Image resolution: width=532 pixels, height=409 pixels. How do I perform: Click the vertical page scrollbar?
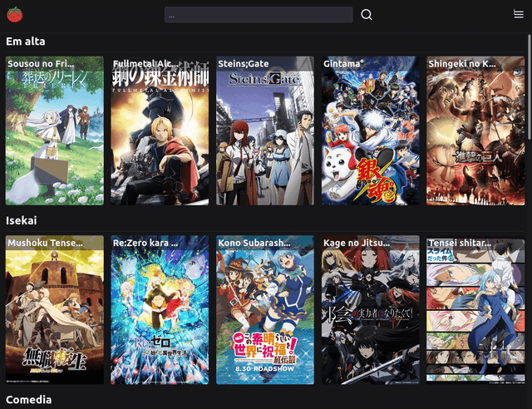pos(530,86)
